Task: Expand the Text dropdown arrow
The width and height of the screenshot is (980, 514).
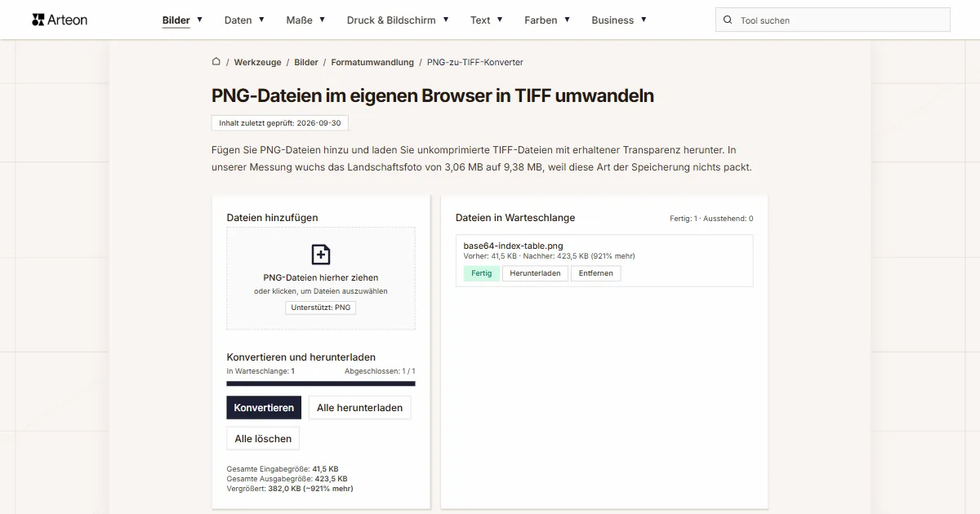Action: click(x=500, y=20)
